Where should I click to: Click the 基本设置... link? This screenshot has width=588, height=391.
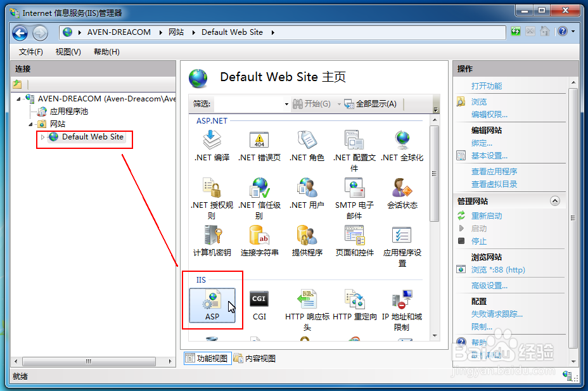click(489, 155)
